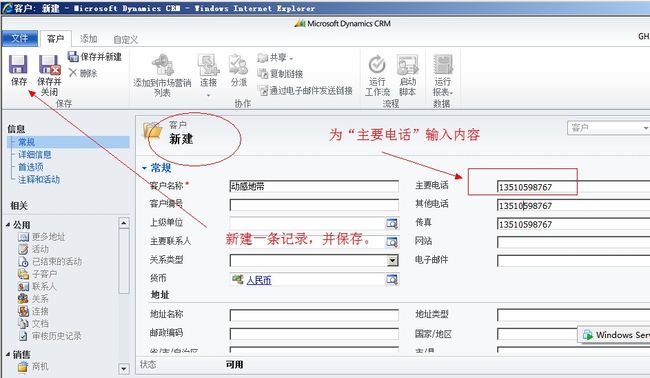Viewport: 650px width, 378px height.
Task: Collapse the 常规 form section
Action: pyautogui.click(x=144, y=168)
